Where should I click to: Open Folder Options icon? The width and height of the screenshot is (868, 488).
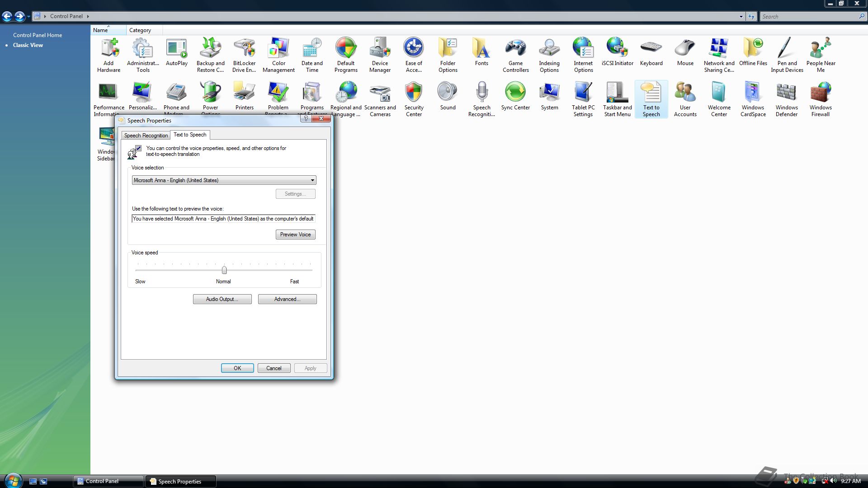click(x=448, y=55)
